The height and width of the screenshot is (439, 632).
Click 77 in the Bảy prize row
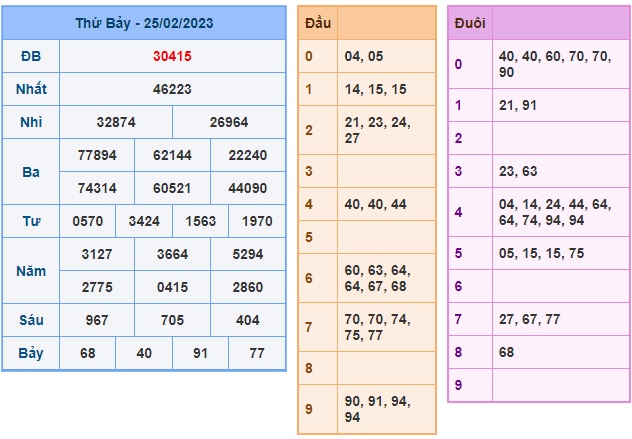point(257,354)
